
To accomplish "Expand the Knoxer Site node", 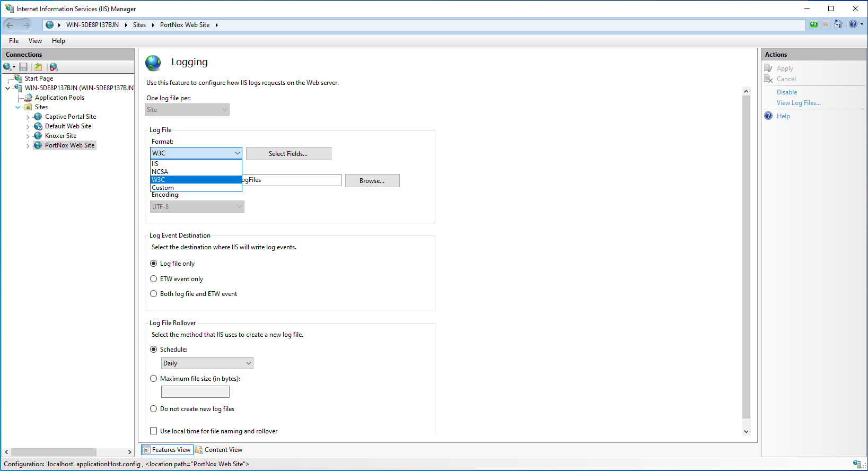I will tap(28, 136).
